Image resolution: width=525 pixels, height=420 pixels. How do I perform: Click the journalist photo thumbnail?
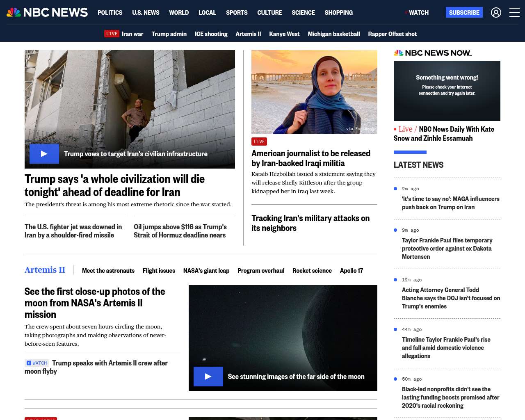point(314,92)
